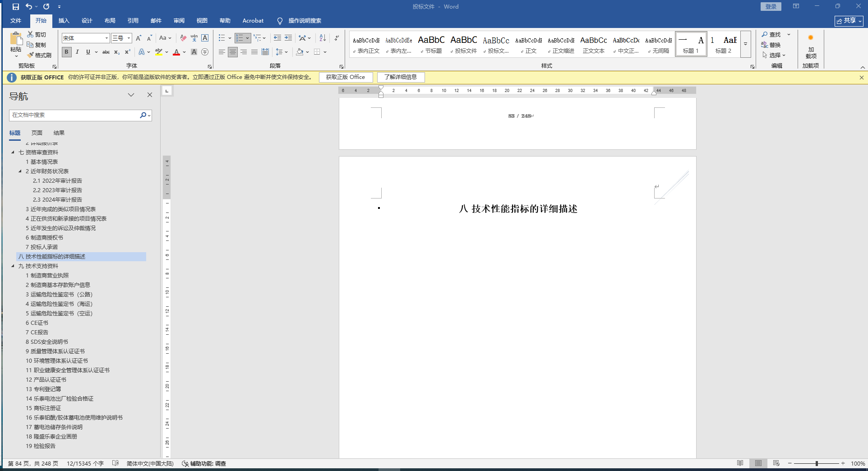
Task: Click the 了解详细信息 button
Action: [x=401, y=77]
